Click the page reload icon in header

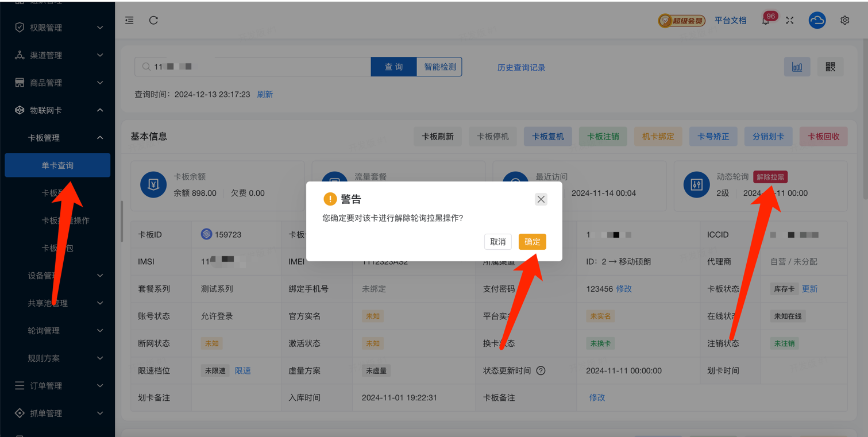153,20
